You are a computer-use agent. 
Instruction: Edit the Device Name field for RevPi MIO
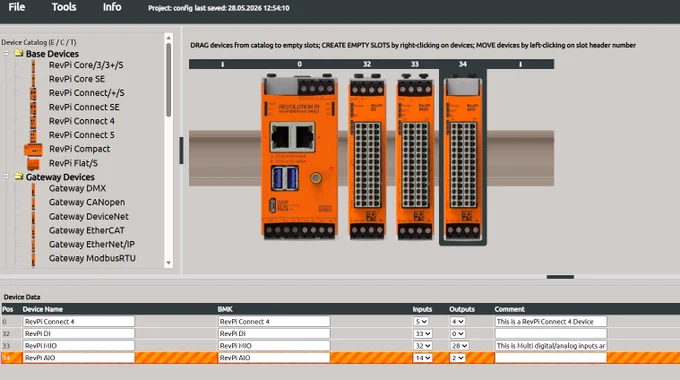tap(78, 346)
